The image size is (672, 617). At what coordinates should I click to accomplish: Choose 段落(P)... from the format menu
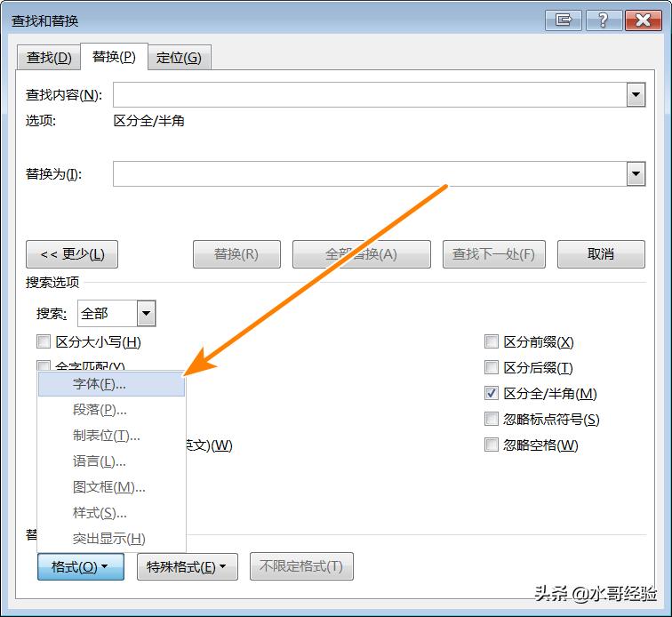111,410
